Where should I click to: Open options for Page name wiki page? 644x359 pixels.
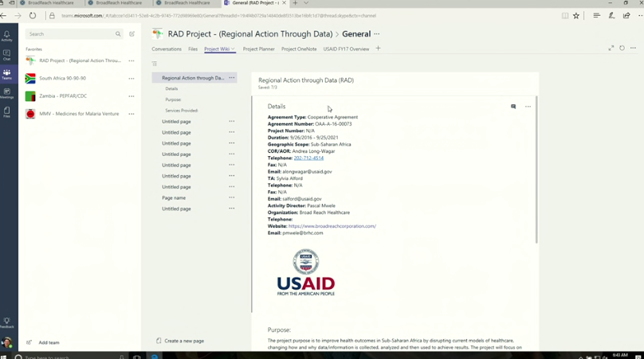pyautogui.click(x=232, y=197)
